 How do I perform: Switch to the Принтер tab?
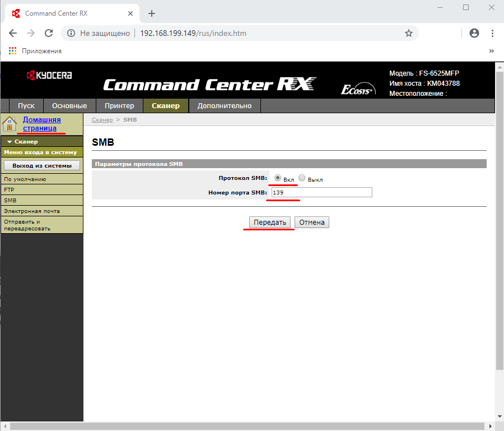(119, 105)
